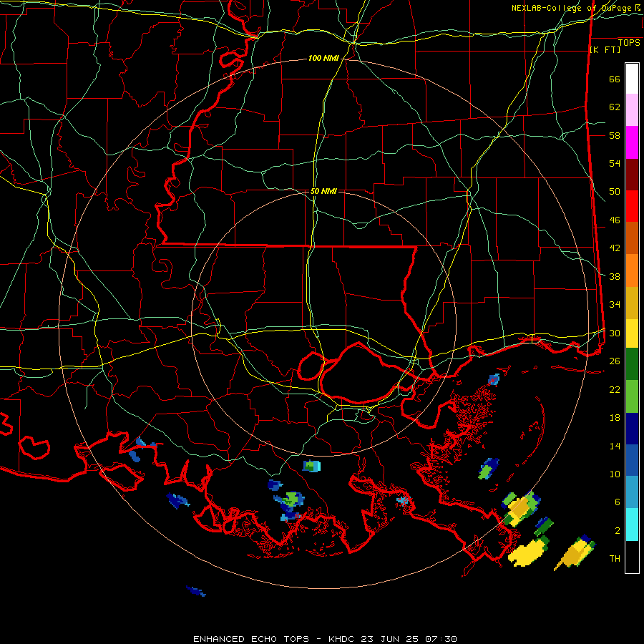This screenshot has height=644, width=644.
Task: Click the "66" legend value
Action: [615, 79]
